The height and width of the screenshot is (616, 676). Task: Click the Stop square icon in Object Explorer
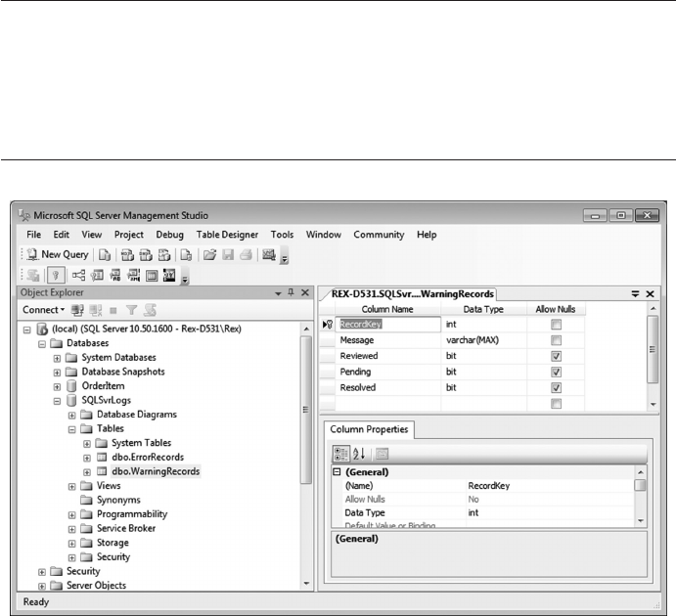click(x=113, y=310)
